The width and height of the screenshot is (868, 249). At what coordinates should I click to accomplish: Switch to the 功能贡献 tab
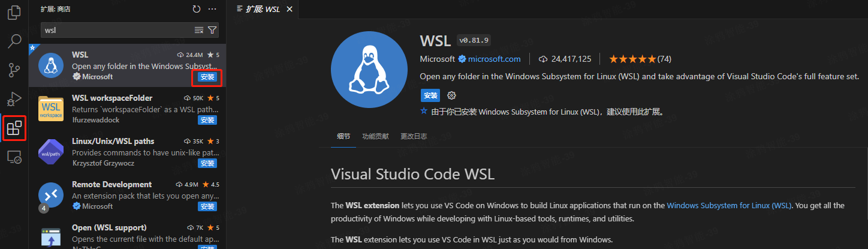375,136
